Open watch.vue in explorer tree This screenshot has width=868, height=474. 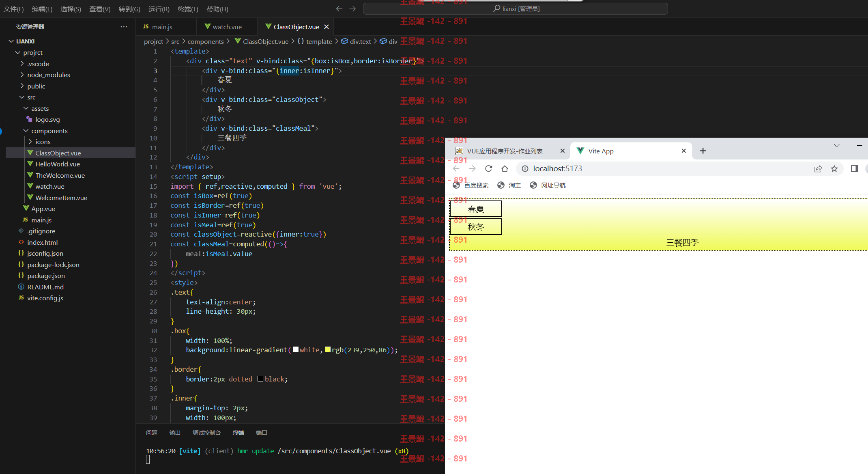[x=50, y=186]
